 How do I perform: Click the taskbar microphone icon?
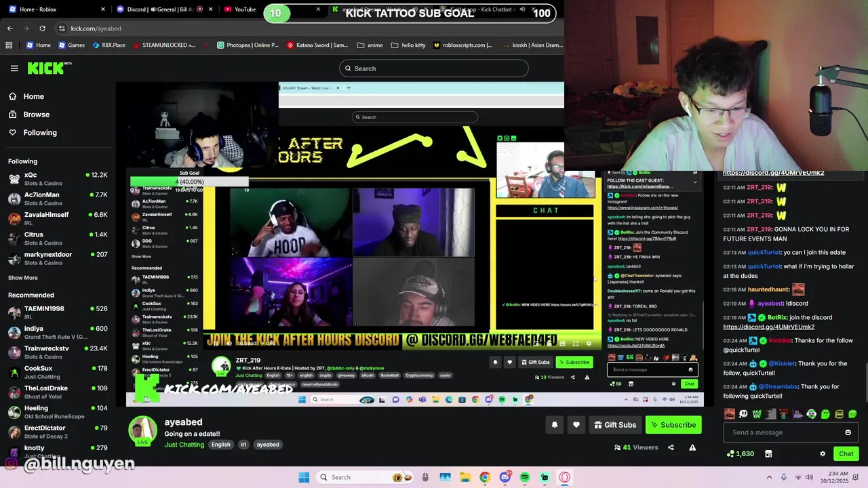tap(784, 477)
